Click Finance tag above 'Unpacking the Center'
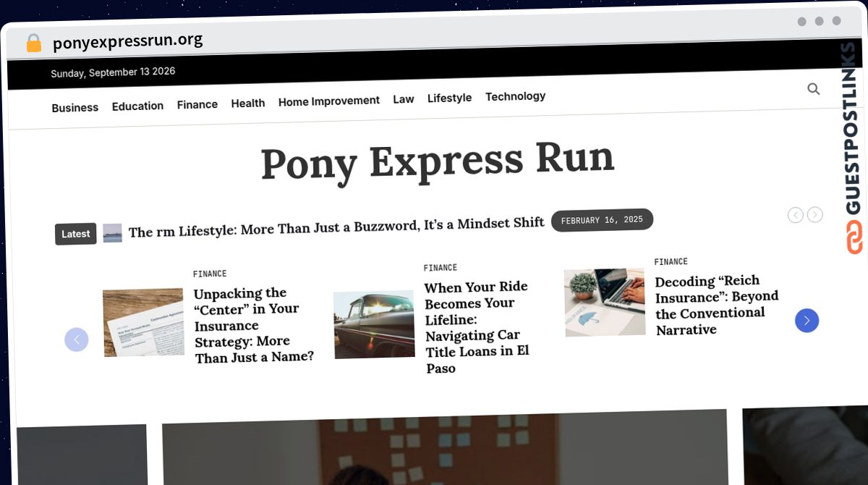The width and height of the screenshot is (868, 485). coord(210,274)
